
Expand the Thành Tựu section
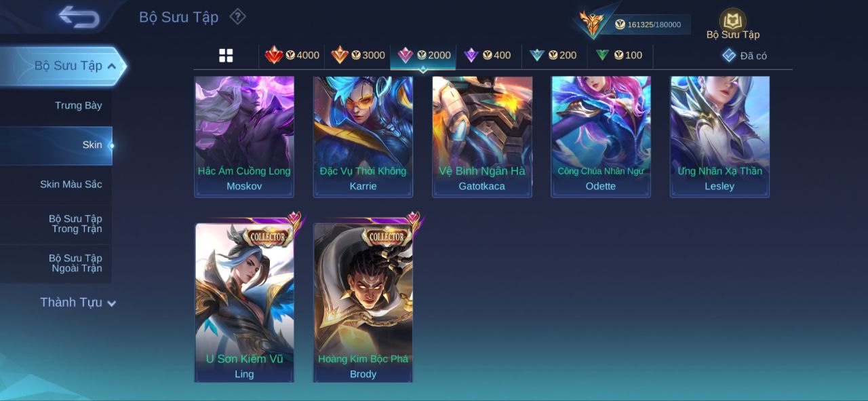(x=78, y=303)
